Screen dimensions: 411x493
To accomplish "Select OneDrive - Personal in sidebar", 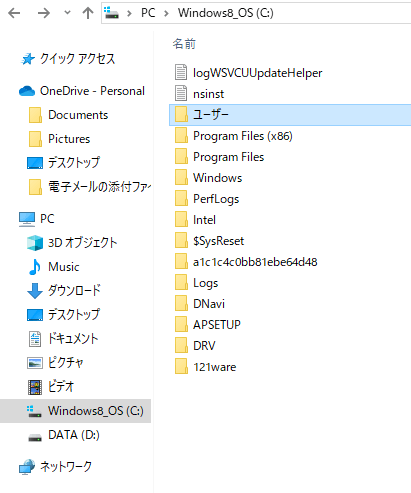I will click(92, 91).
